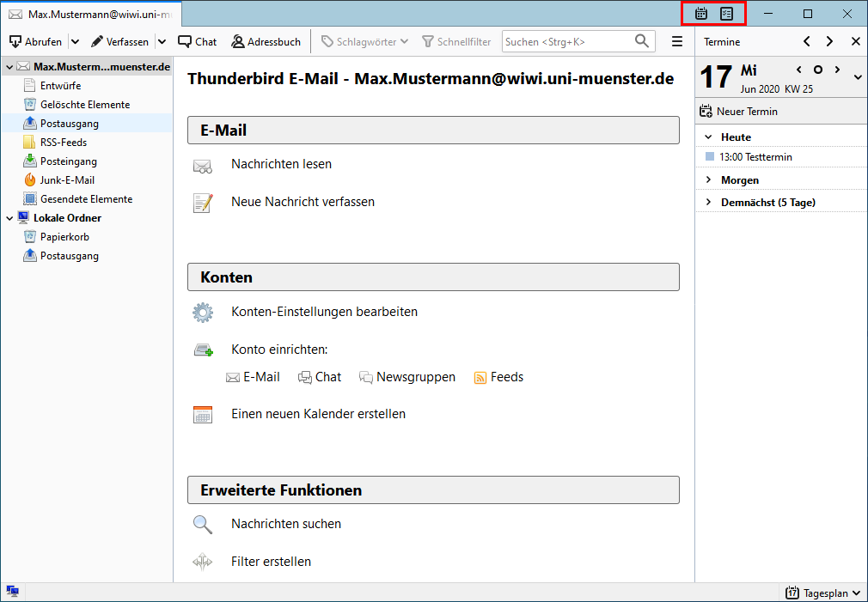Click the read messages envelope icon
Screen dimensions: 868x602
coord(203,166)
